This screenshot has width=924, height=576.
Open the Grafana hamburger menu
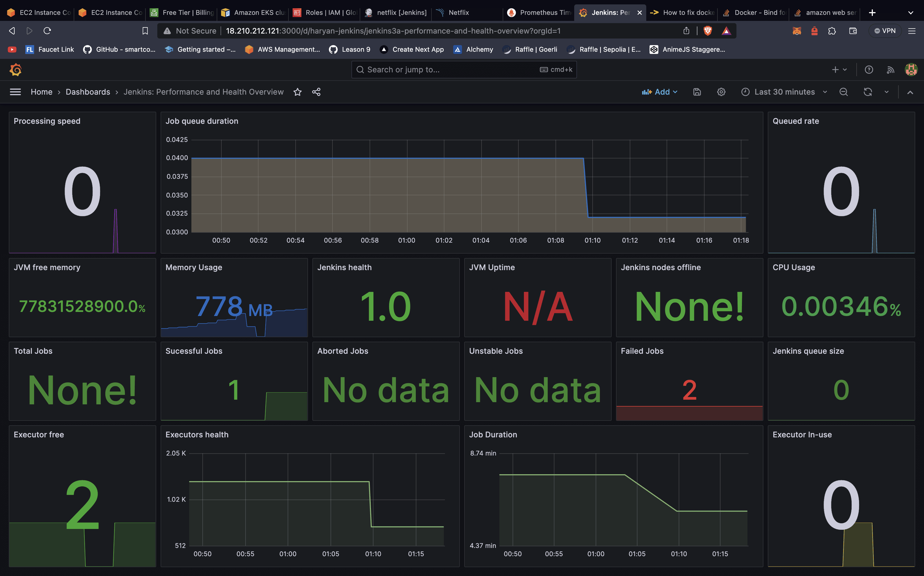click(15, 92)
